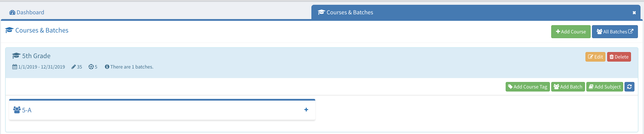Click the Add Subject button
This screenshot has width=644, height=134.
pyautogui.click(x=604, y=87)
